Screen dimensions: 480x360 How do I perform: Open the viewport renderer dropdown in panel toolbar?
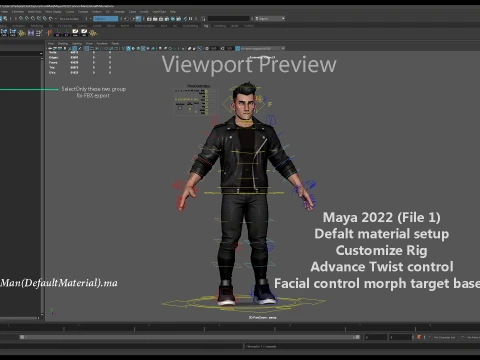click(x=262, y=48)
